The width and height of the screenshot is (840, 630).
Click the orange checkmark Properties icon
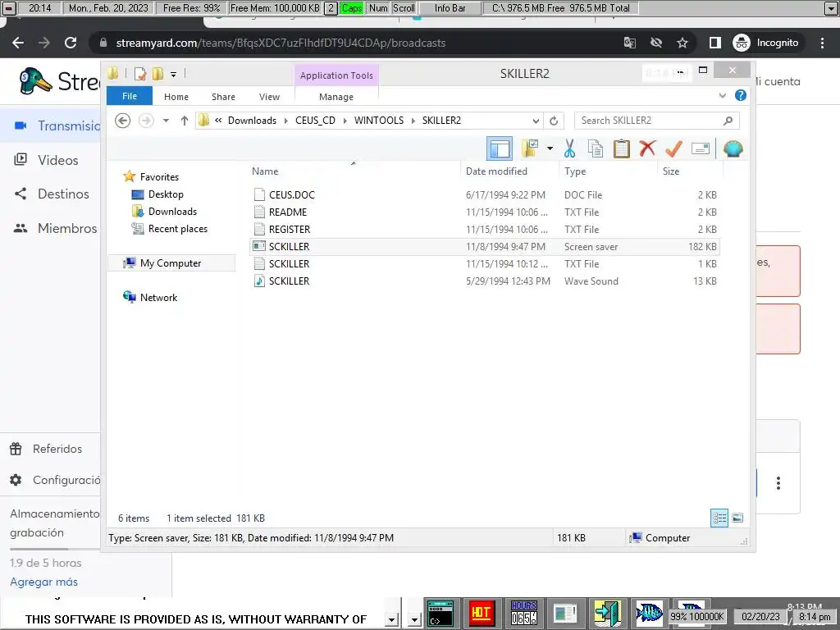(x=673, y=148)
